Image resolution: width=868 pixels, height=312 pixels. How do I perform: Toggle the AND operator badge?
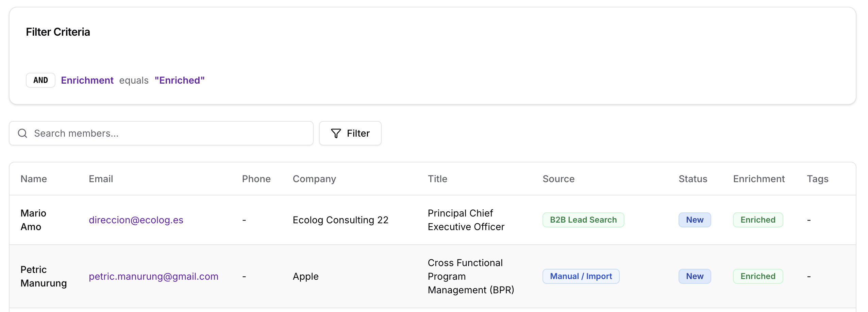tap(40, 80)
